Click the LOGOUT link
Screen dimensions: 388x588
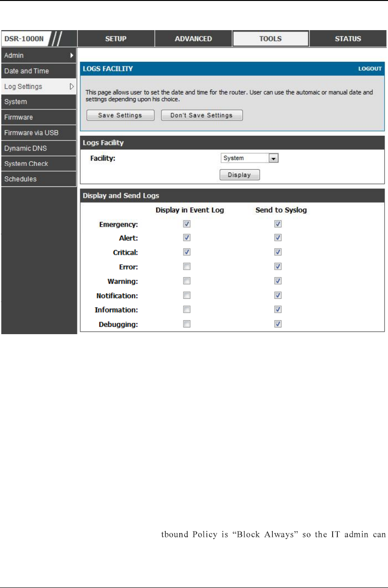(370, 69)
